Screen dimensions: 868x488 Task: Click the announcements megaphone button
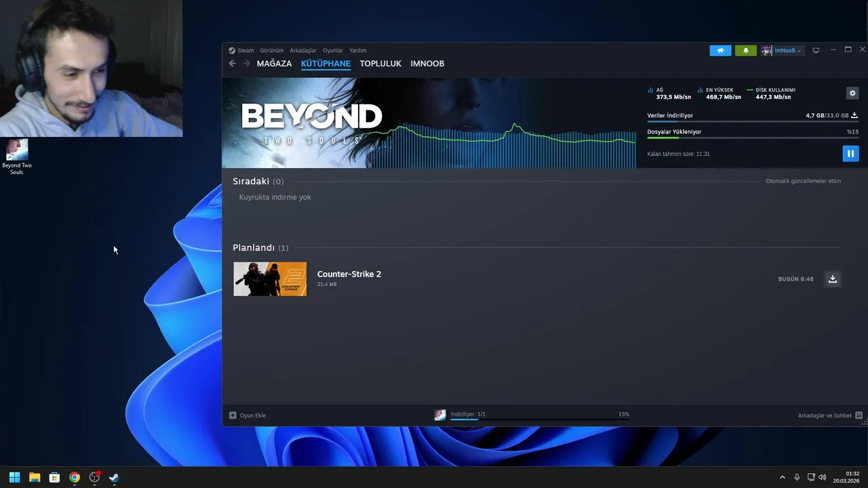point(720,50)
